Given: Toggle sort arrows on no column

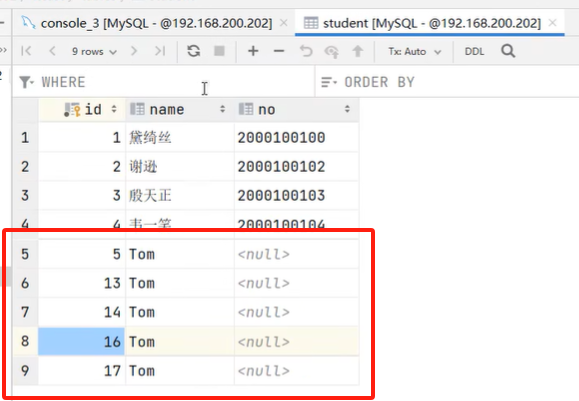Looking at the screenshot, I should [347, 109].
